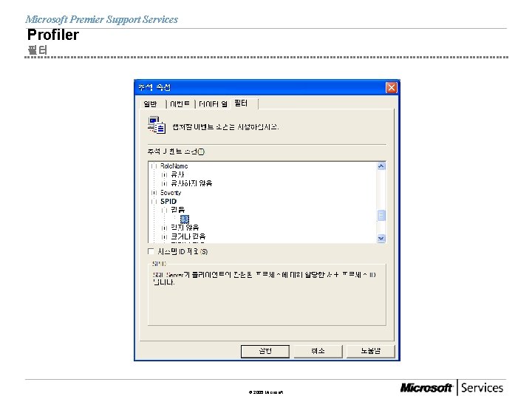Expand the Severity tree node
Screen dimensions: 532x399
coord(154,192)
